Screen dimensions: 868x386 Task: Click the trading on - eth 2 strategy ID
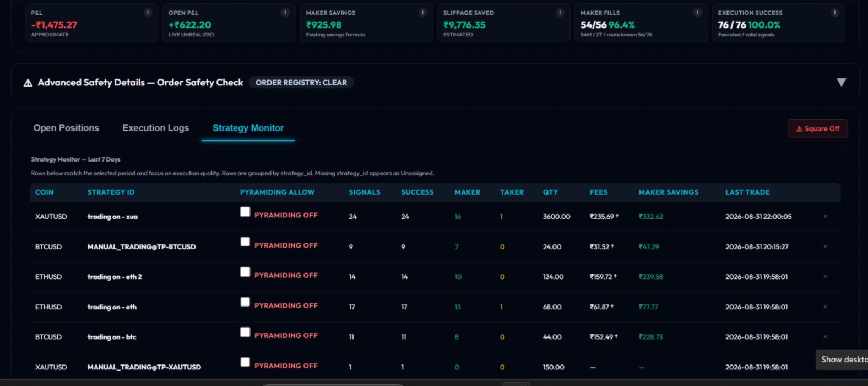point(115,277)
